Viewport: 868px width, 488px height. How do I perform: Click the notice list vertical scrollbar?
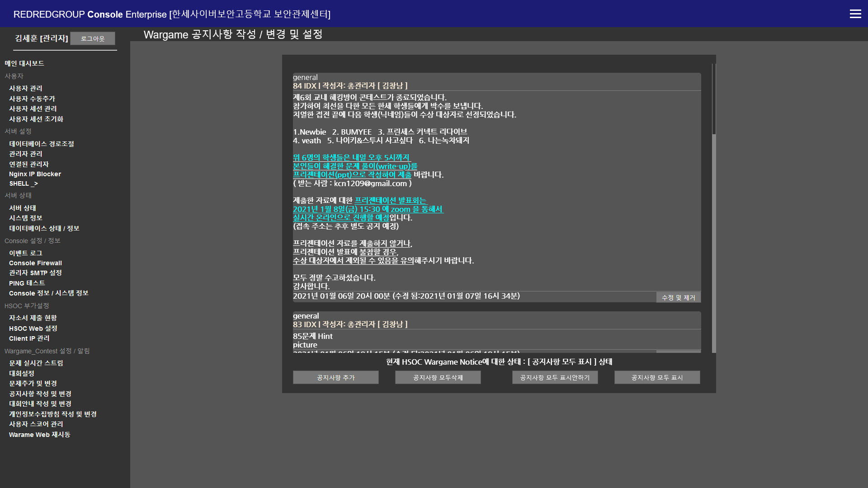pos(714,99)
